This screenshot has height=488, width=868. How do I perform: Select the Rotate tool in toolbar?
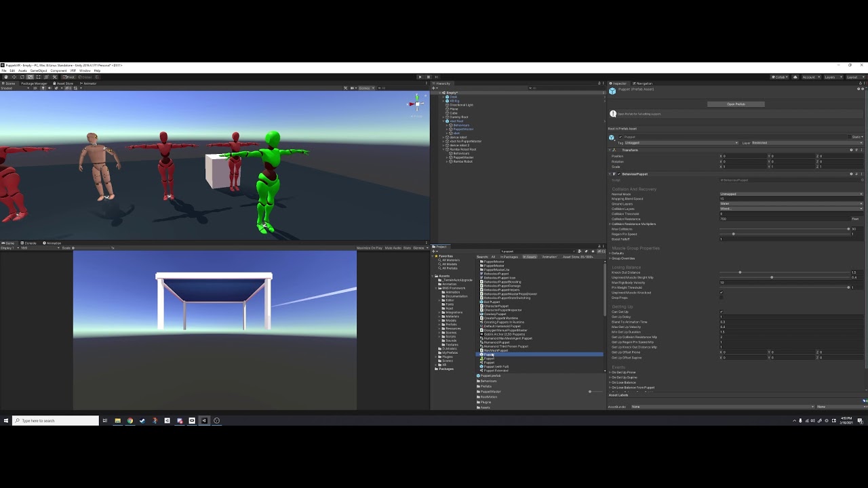click(22, 77)
